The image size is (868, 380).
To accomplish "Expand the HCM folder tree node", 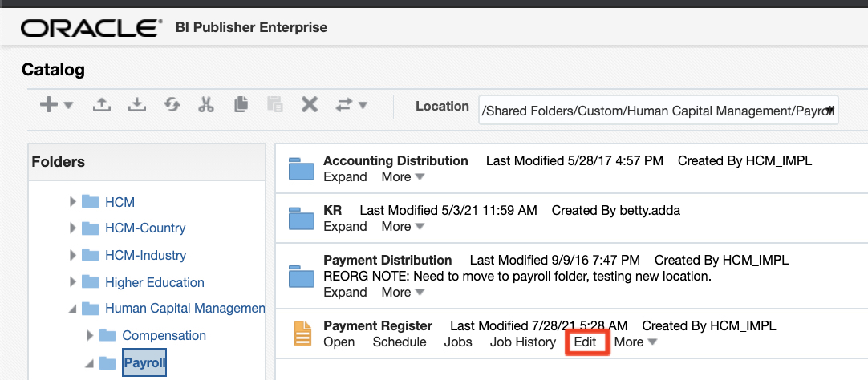I will (x=73, y=201).
